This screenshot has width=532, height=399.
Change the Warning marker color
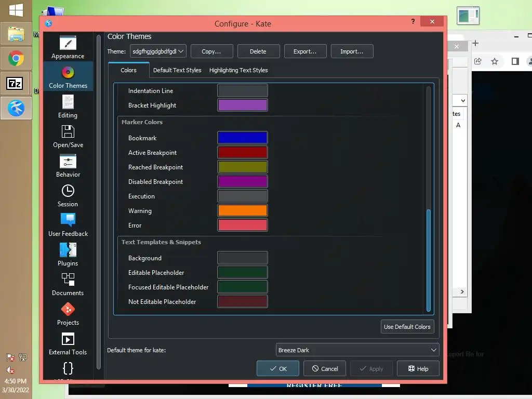[x=243, y=211]
